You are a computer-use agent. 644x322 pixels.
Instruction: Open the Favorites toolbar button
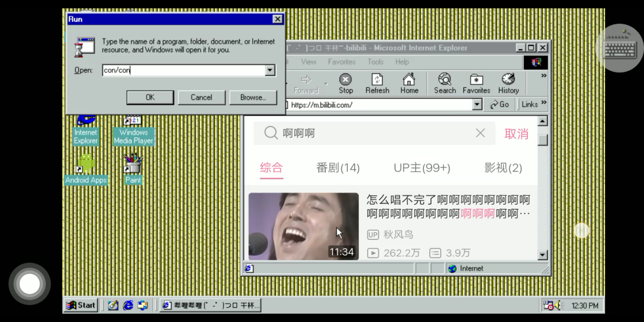coord(476,83)
